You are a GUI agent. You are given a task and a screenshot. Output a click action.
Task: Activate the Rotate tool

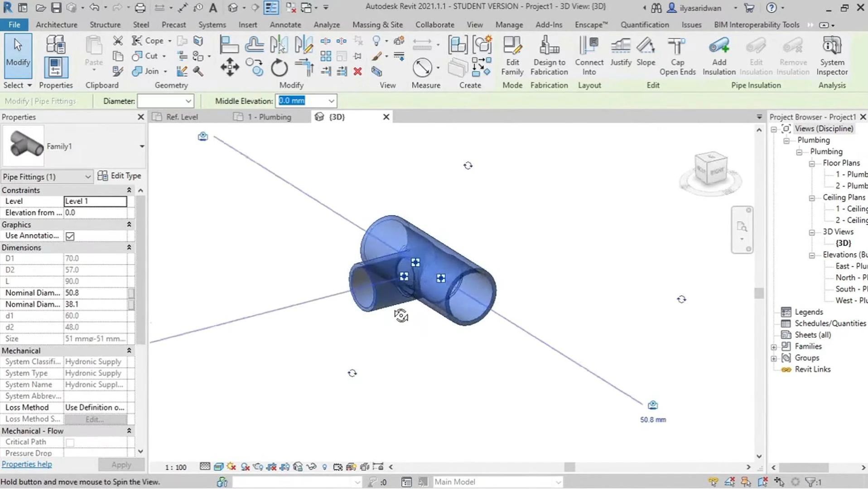pos(279,67)
